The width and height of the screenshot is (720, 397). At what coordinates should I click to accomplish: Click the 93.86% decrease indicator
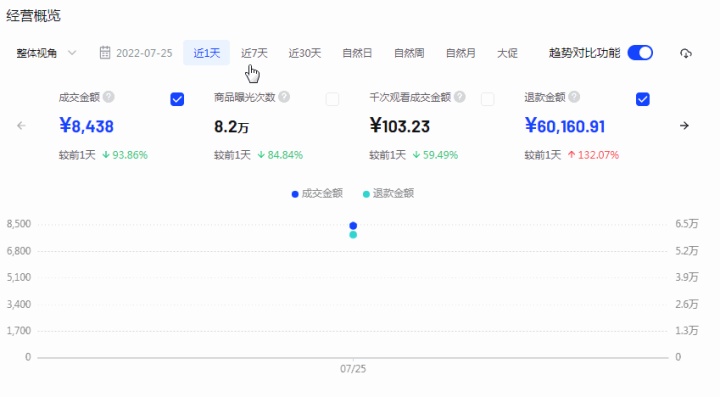(124, 155)
